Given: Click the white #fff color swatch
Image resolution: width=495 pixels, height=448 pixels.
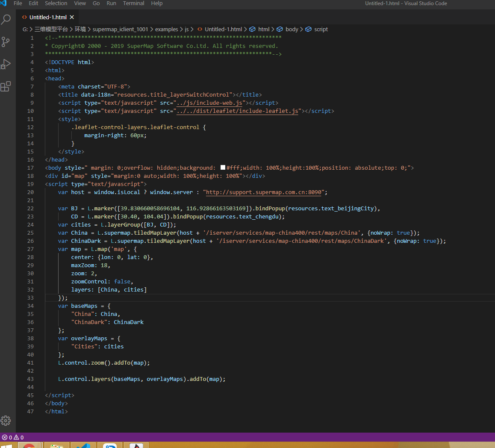Looking at the screenshot, I should (x=223, y=168).
